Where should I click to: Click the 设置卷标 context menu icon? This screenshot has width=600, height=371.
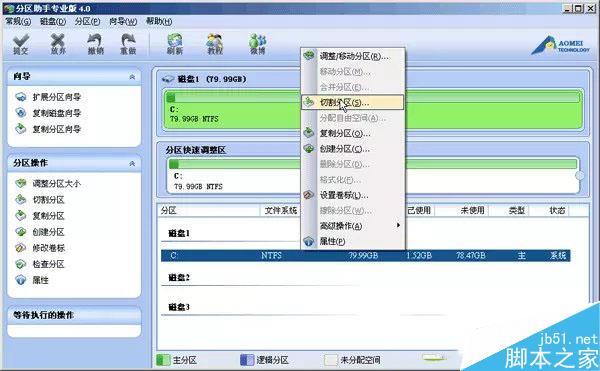point(309,195)
